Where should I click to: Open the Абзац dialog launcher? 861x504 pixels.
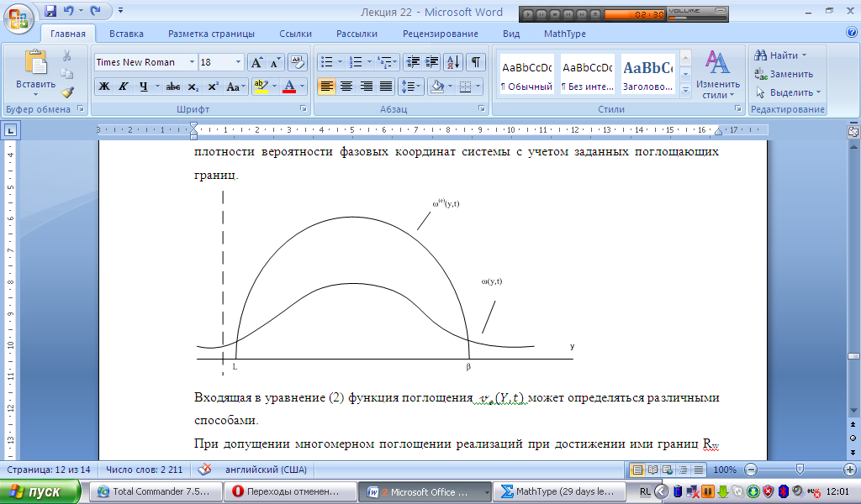tap(482, 108)
